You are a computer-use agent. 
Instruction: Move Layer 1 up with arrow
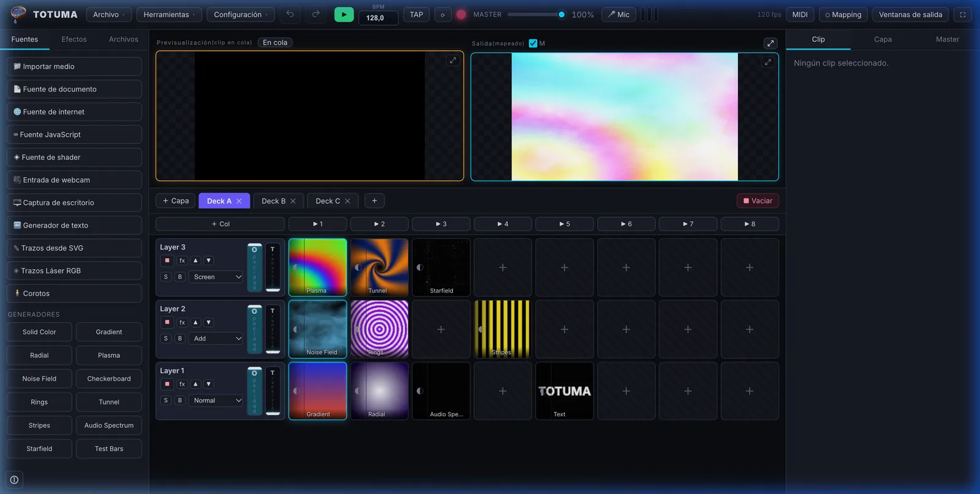195,384
